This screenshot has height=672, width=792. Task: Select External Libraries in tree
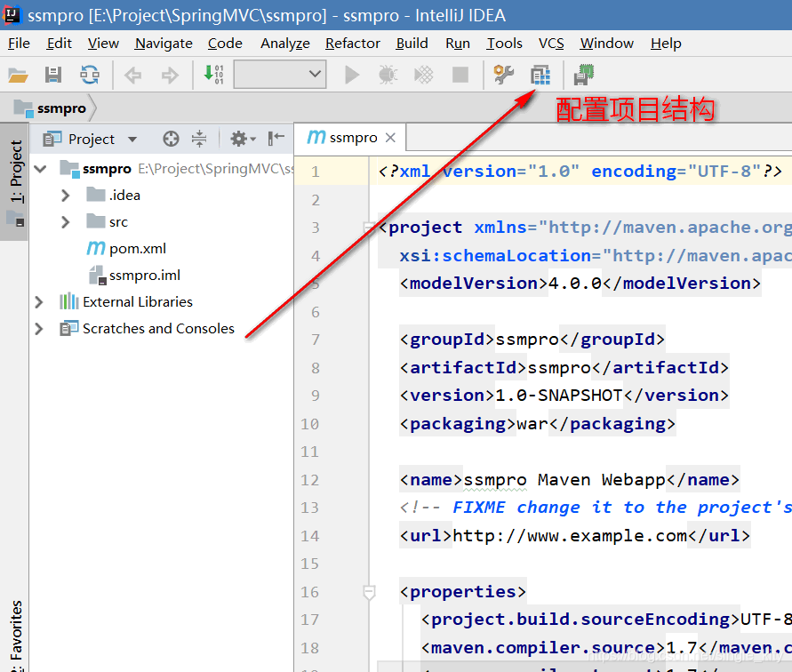[138, 302]
